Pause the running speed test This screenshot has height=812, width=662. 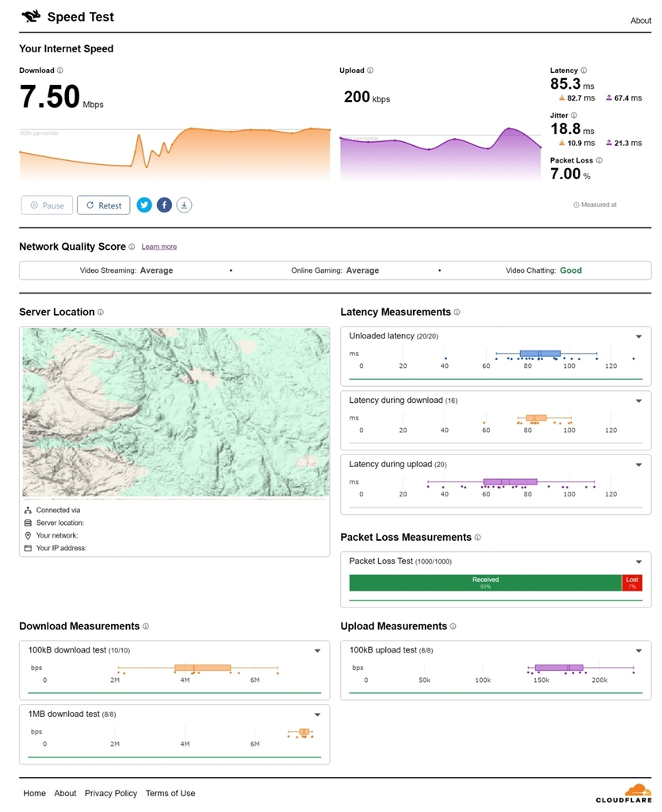pos(47,205)
